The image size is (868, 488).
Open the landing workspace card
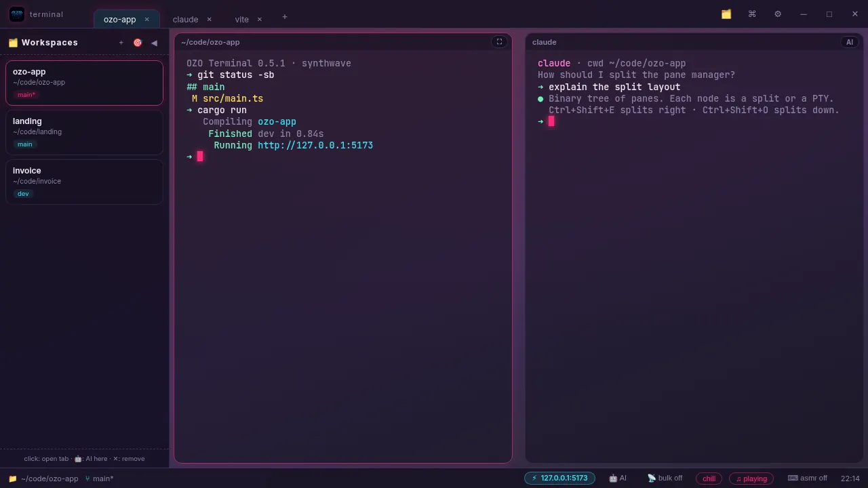click(85, 132)
